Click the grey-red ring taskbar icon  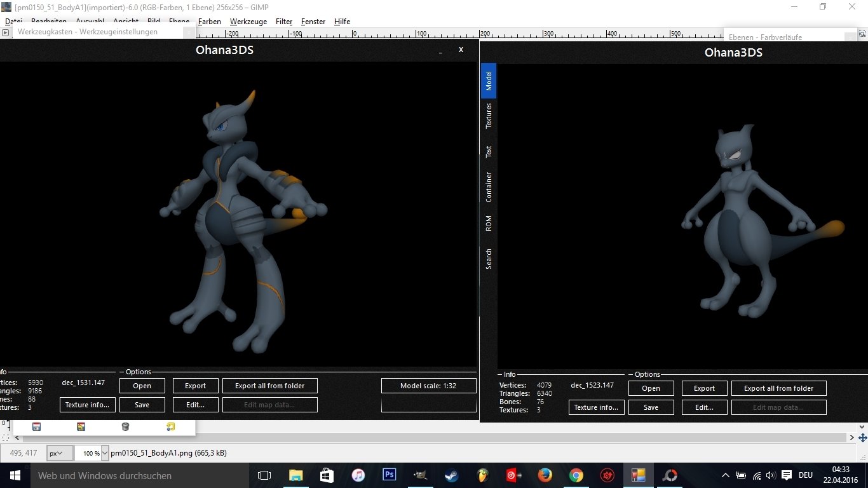(670, 475)
